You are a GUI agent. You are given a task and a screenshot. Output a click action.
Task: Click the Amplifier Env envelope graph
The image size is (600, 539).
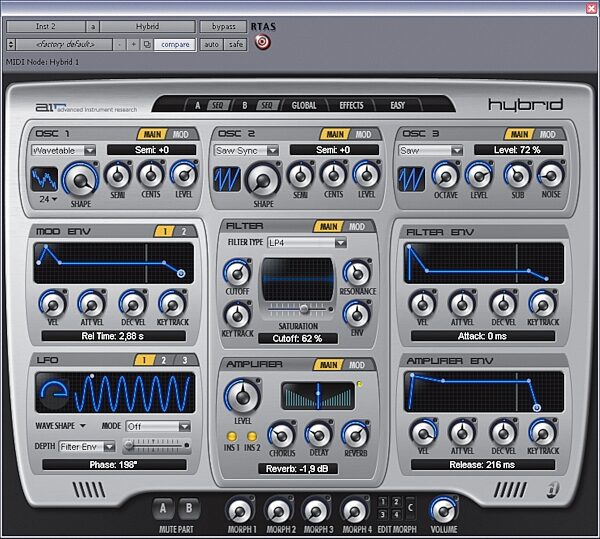tap(484, 391)
